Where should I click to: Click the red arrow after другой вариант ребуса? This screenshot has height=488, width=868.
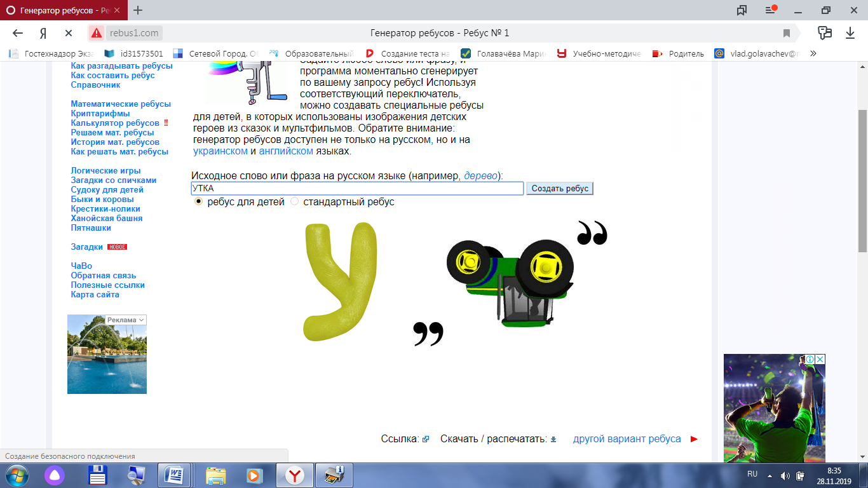(x=694, y=439)
